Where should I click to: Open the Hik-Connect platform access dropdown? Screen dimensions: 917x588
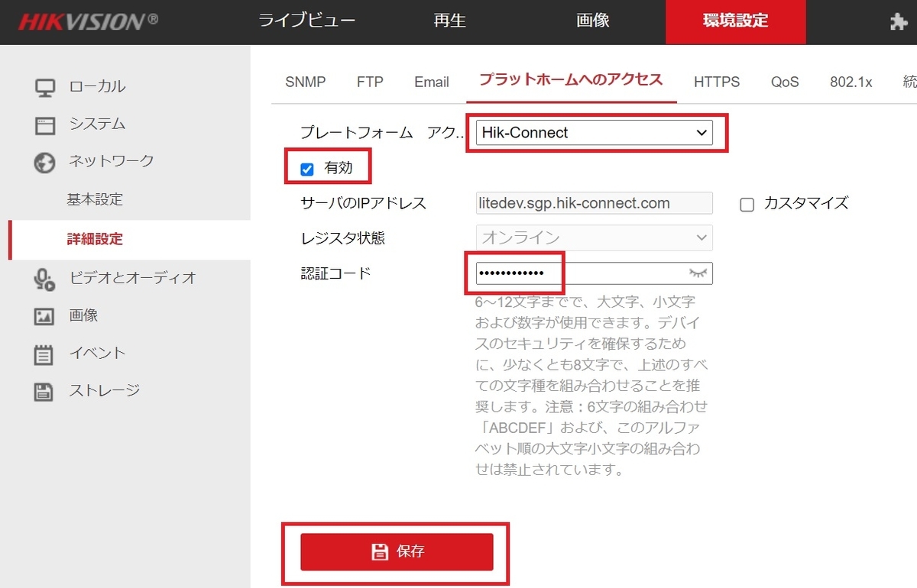point(595,133)
